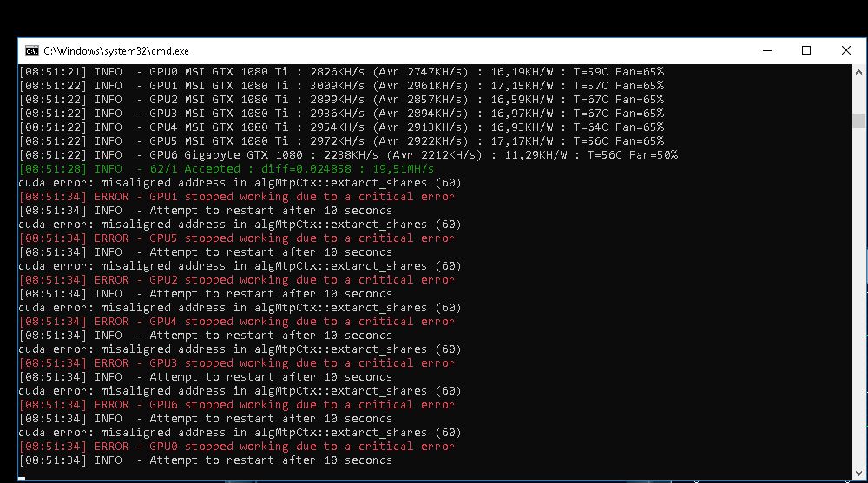The height and width of the screenshot is (483, 868).
Task: Click the scrollbar down arrow
Action: 858,473
